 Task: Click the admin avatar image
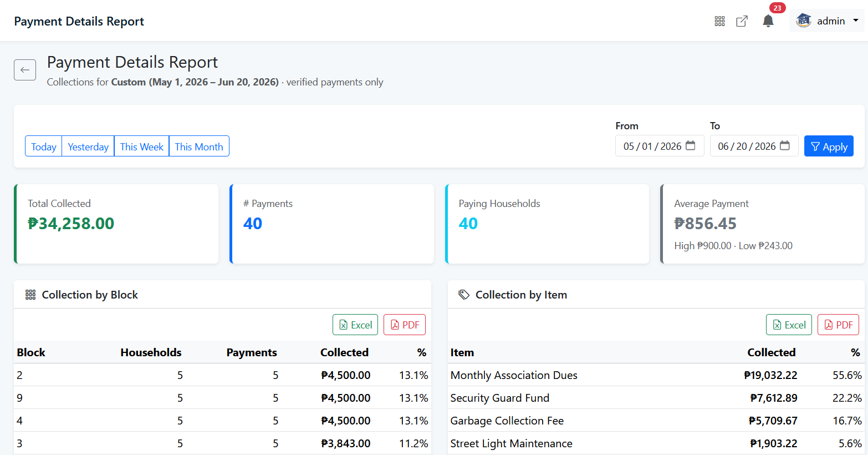803,21
